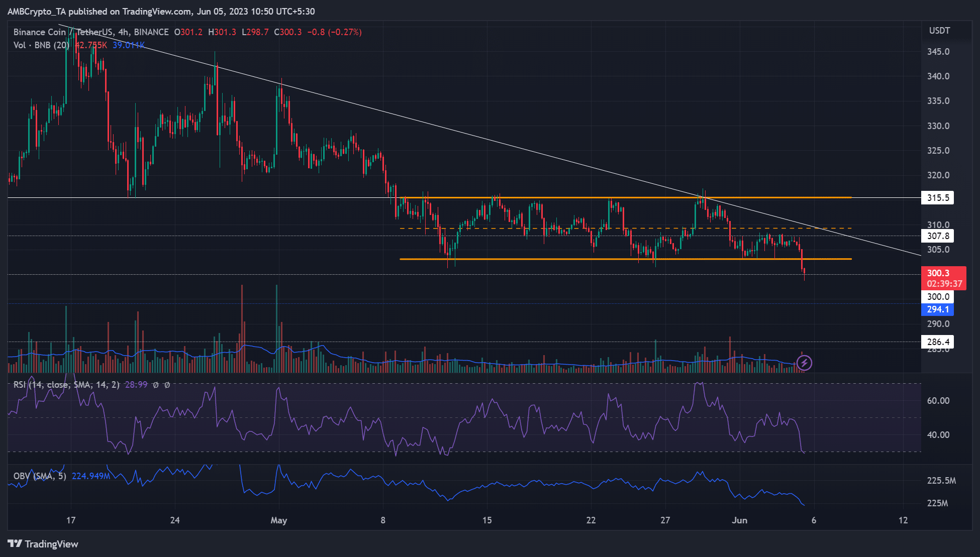Click the high value H301.3 in the legend
The image size is (980, 557).
tap(222, 32)
